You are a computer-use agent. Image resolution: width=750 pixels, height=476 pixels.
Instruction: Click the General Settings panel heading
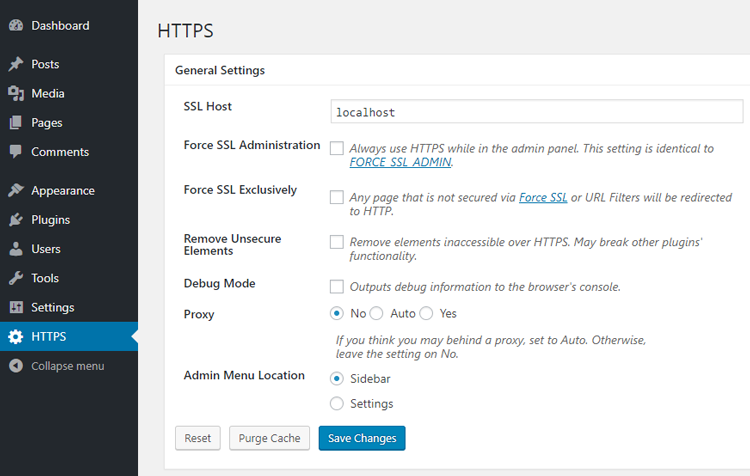(x=220, y=70)
